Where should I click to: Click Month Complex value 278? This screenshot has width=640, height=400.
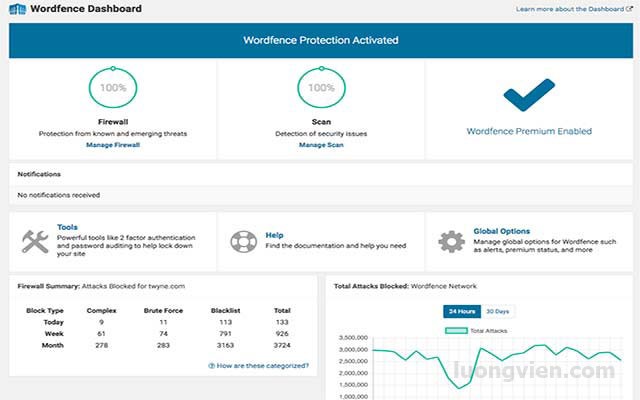(x=102, y=345)
